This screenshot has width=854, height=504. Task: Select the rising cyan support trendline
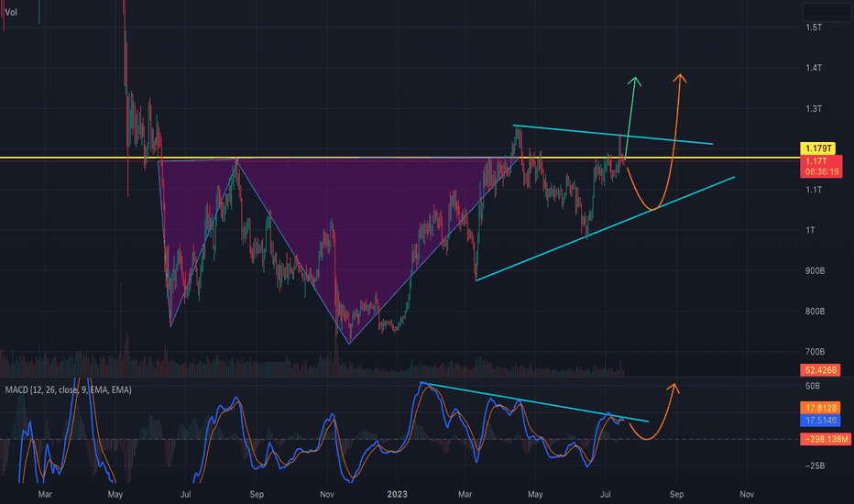pos(605,229)
